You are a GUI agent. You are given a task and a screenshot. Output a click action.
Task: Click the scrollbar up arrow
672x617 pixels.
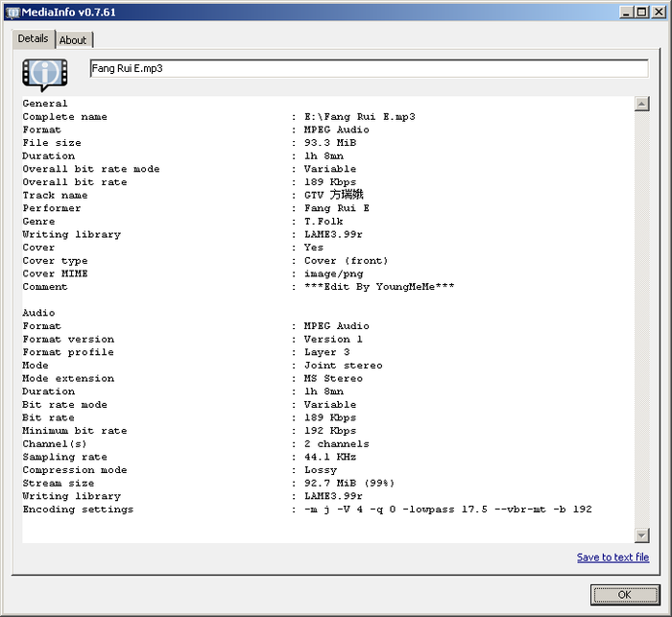pos(641,104)
